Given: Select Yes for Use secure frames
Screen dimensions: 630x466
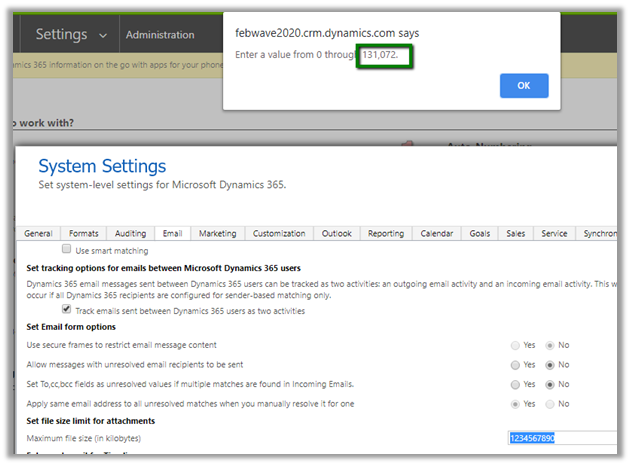Looking at the screenshot, I should tap(515, 345).
